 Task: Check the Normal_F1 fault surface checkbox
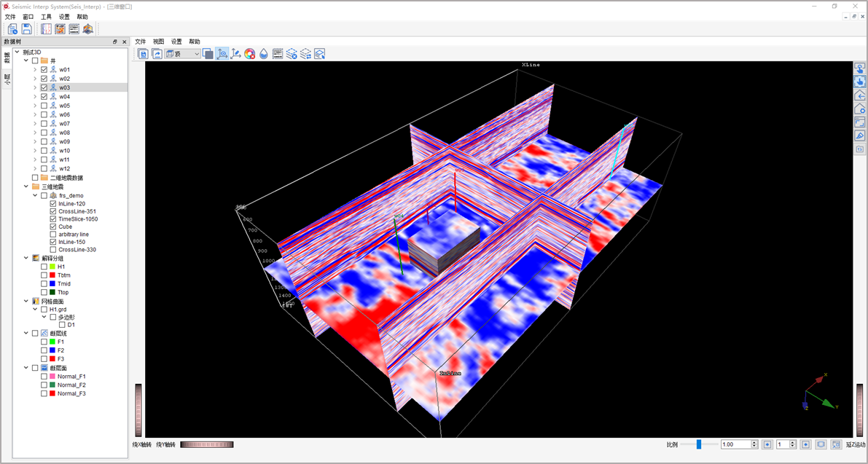coord(44,377)
